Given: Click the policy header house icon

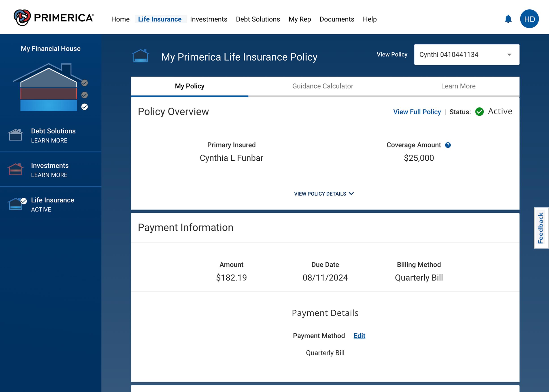Looking at the screenshot, I should tap(140, 56).
